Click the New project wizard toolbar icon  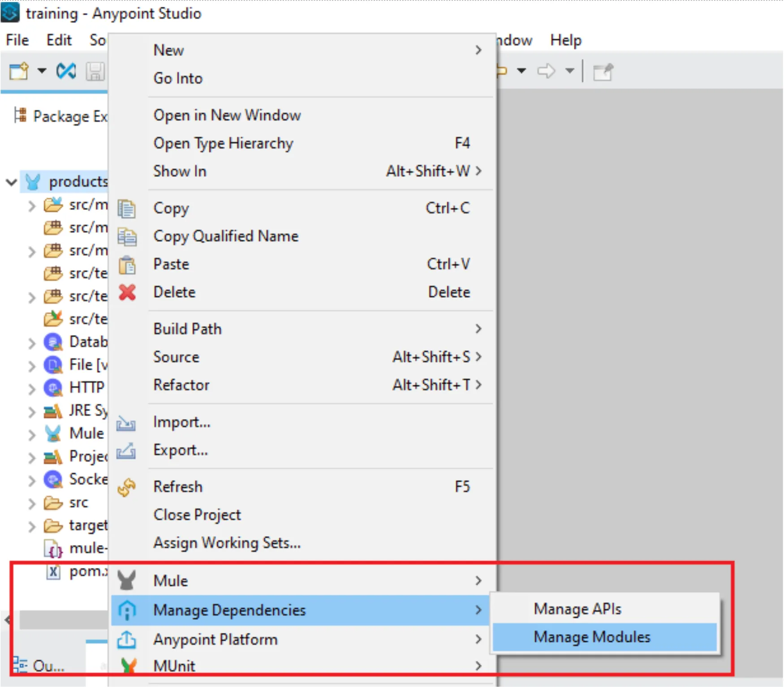tap(19, 71)
